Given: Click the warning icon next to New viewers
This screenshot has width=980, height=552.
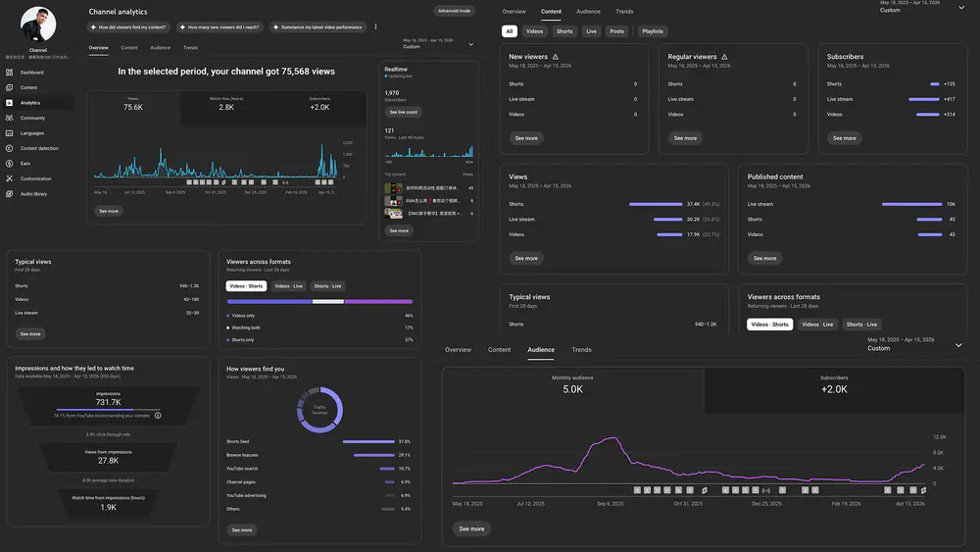Looking at the screenshot, I should [555, 56].
